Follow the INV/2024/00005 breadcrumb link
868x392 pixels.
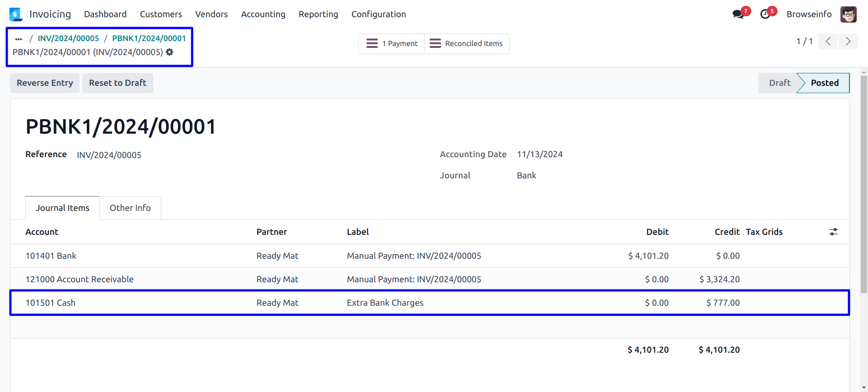coord(68,39)
